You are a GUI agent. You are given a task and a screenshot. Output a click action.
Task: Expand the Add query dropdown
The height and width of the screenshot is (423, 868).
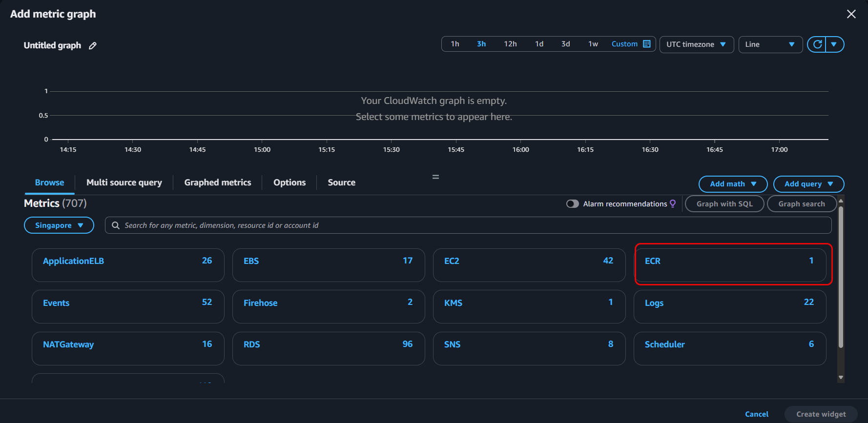(x=808, y=184)
